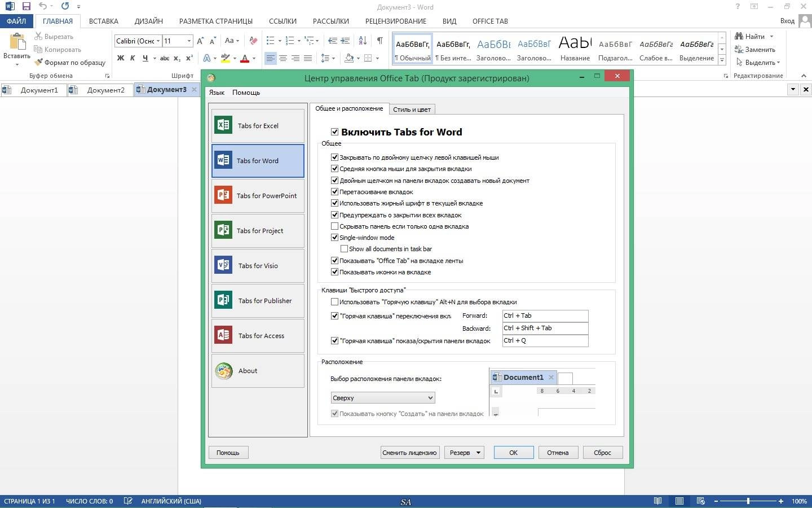Enable 'Show all documents in task bar'
This screenshot has width=812, height=508.
tap(344, 249)
